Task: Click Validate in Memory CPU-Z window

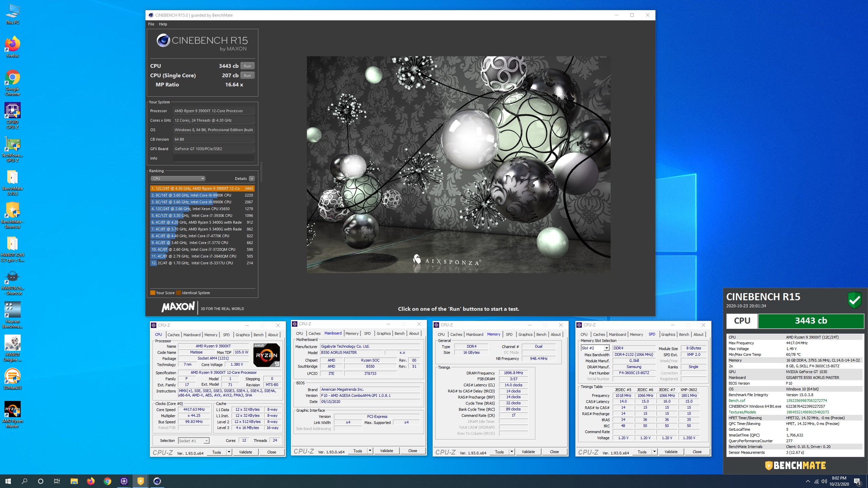Action: click(x=528, y=452)
